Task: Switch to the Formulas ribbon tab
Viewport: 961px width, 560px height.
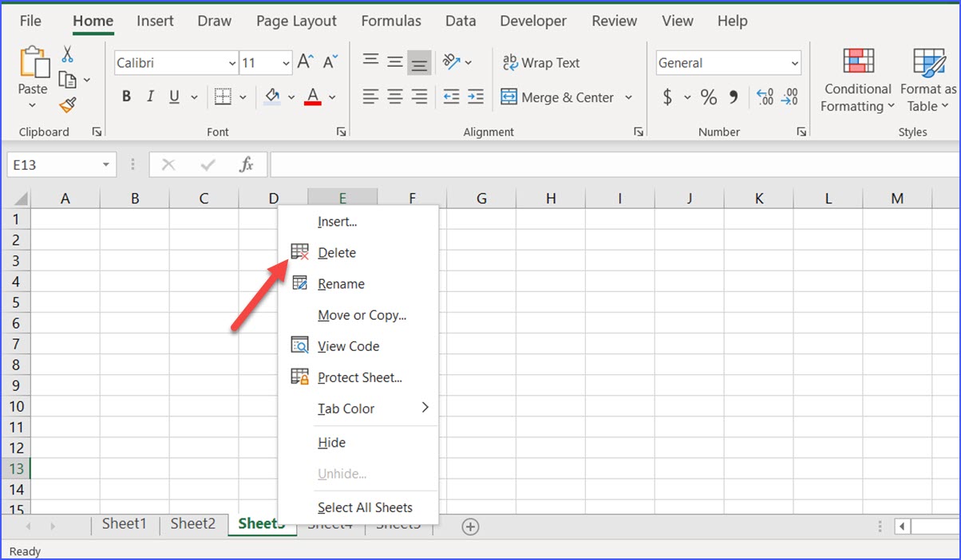Action: (x=391, y=22)
